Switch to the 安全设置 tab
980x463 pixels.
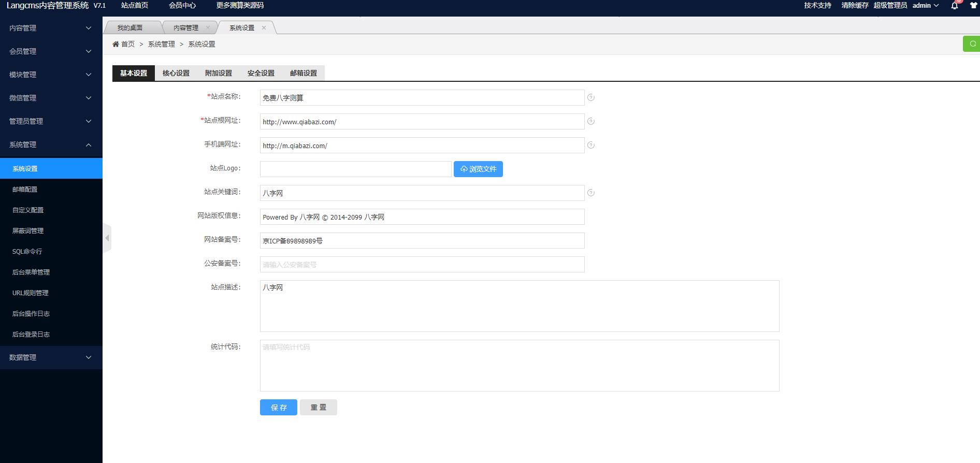pos(261,73)
